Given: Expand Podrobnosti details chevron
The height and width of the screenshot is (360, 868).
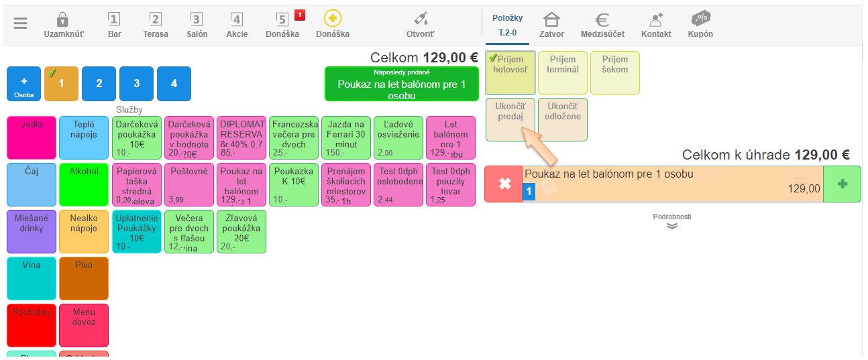Looking at the screenshot, I should tap(672, 225).
